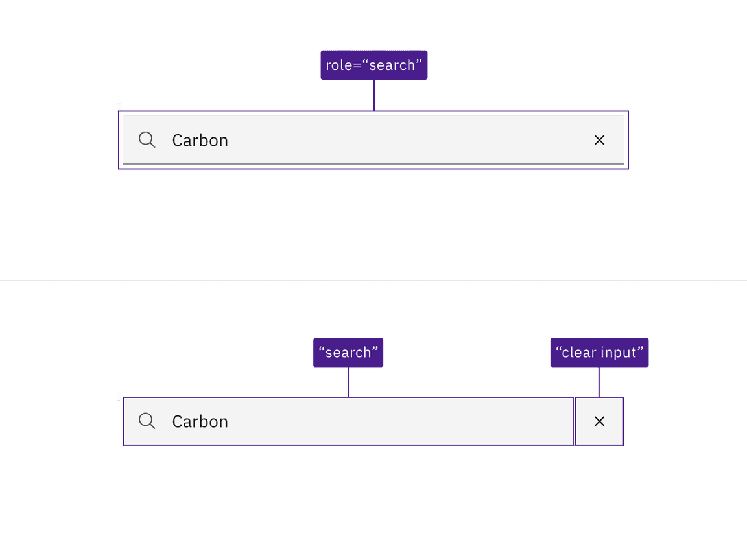Click the empty middle area of the top search field
This screenshot has height=560, width=747.
pos(402,140)
